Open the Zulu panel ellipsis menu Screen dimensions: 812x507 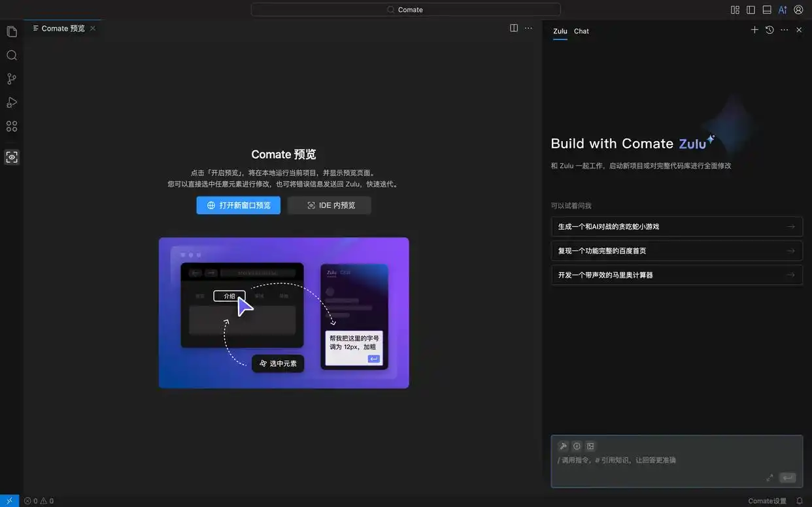784,29
